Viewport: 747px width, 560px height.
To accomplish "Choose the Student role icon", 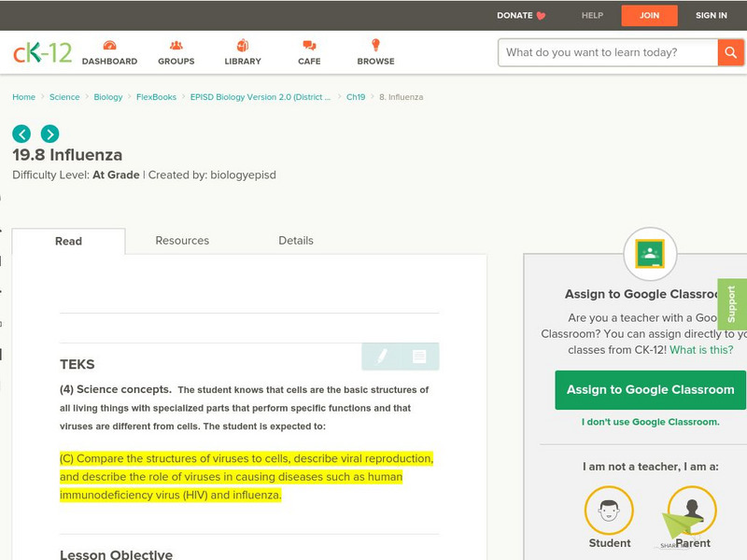I will click(609, 511).
